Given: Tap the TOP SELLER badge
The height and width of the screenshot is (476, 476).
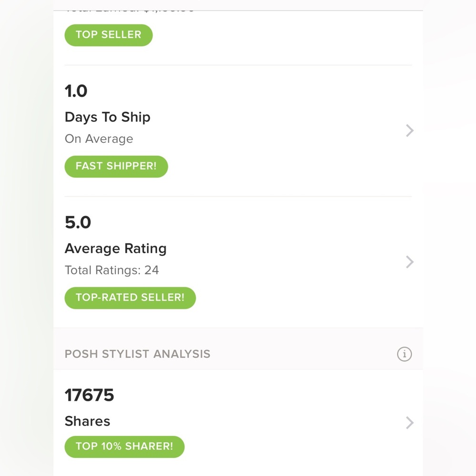Looking at the screenshot, I should (109, 35).
